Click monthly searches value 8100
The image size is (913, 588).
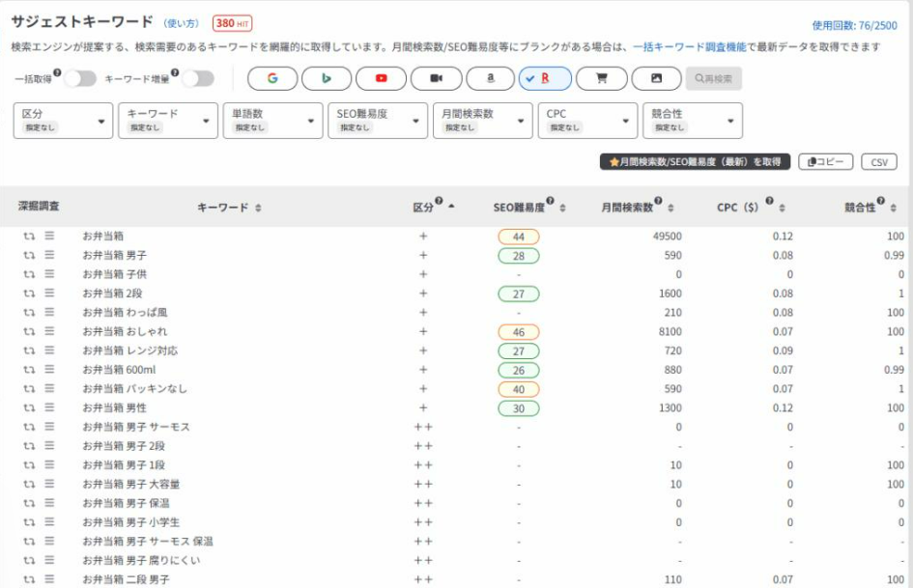tap(670, 332)
